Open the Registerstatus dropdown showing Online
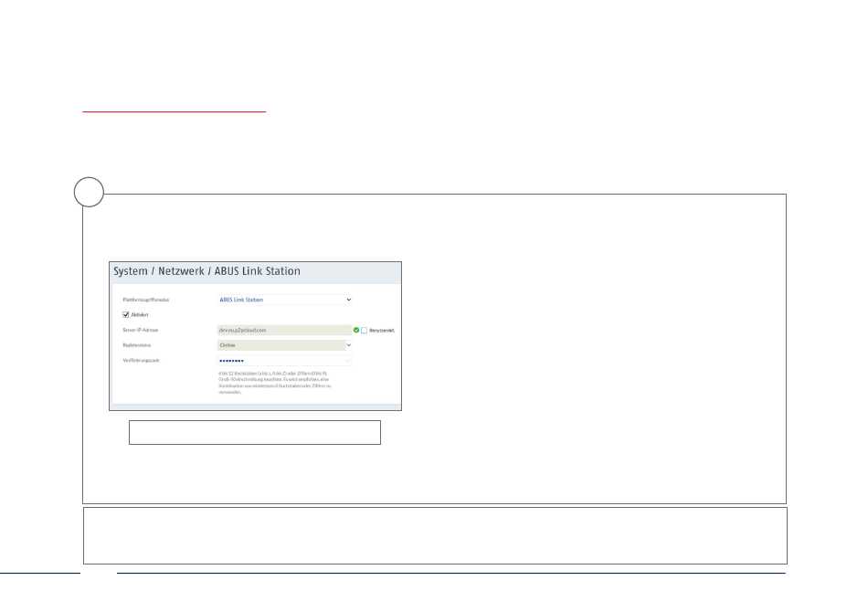 click(x=284, y=345)
